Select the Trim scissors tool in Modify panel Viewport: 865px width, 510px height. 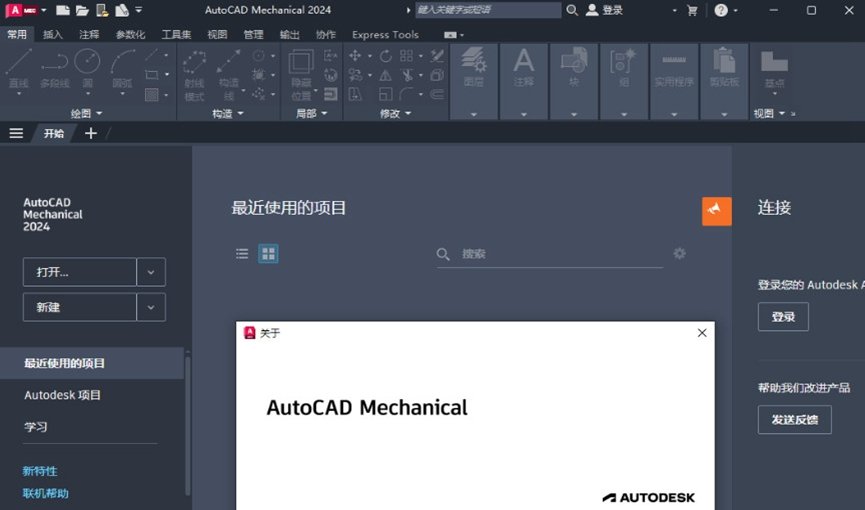[407, 75]
